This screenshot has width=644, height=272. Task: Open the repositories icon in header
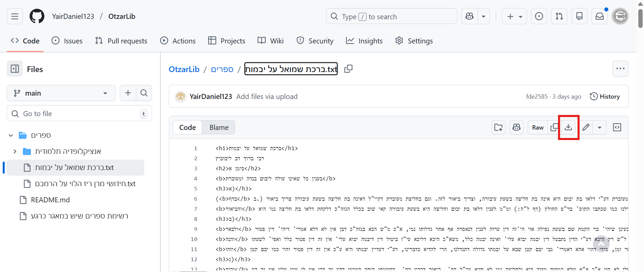(579, 16)
